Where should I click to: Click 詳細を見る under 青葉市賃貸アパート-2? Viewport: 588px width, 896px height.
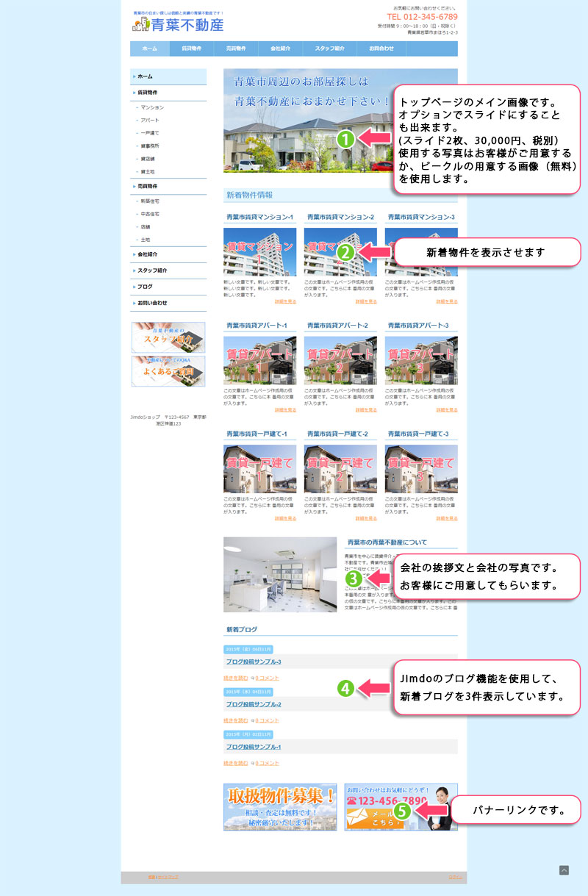point(366,410)
